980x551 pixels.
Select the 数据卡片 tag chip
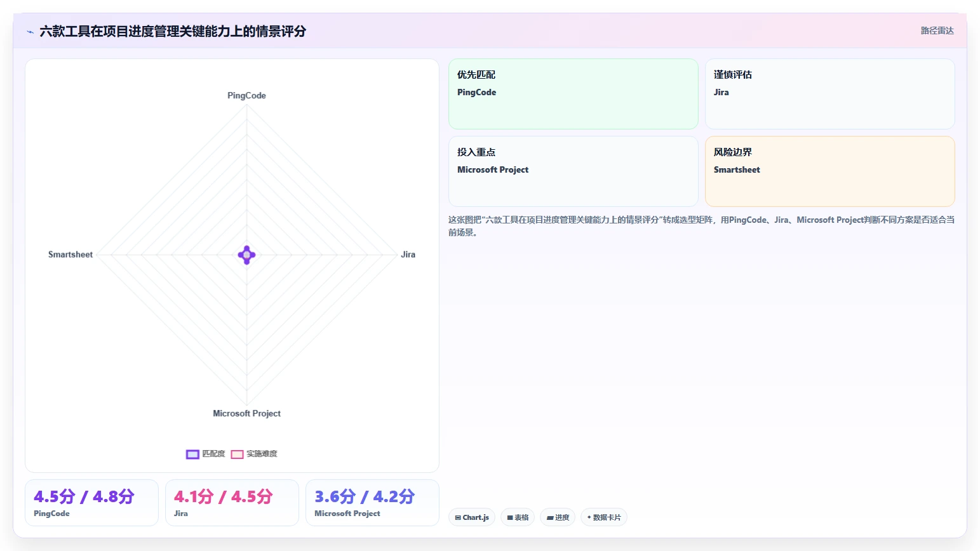click(604, 517)
